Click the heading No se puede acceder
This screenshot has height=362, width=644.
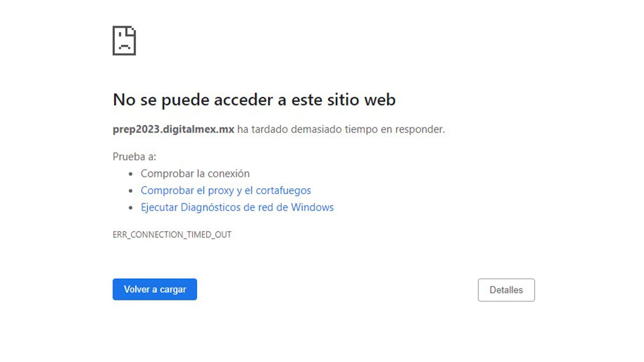click(254, 100)
